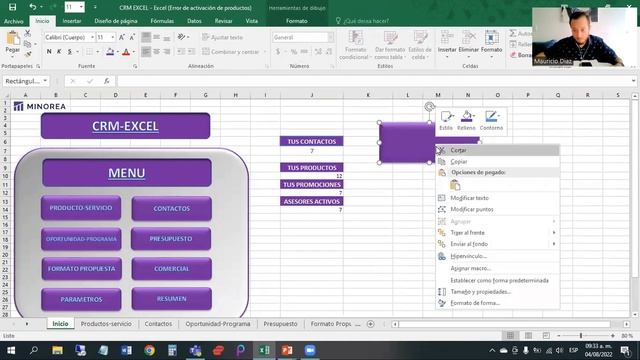640x360 pixels.
Task: Expand Enviar al fondo submenu arrow
Action: (554, 244)
